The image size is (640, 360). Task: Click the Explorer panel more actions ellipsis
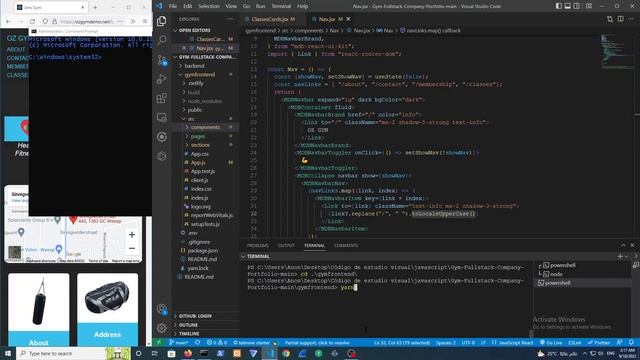[x=230, y=19]
